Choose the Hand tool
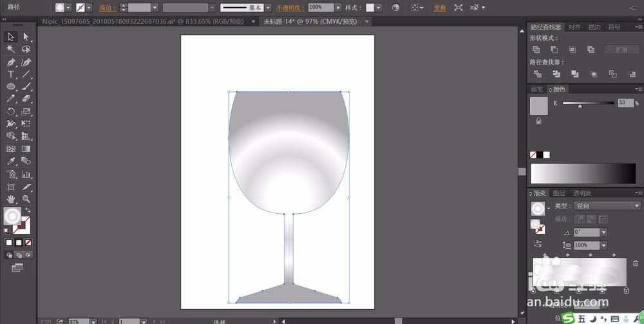Viewport: 644px width, 324px height. coord(11,199)
